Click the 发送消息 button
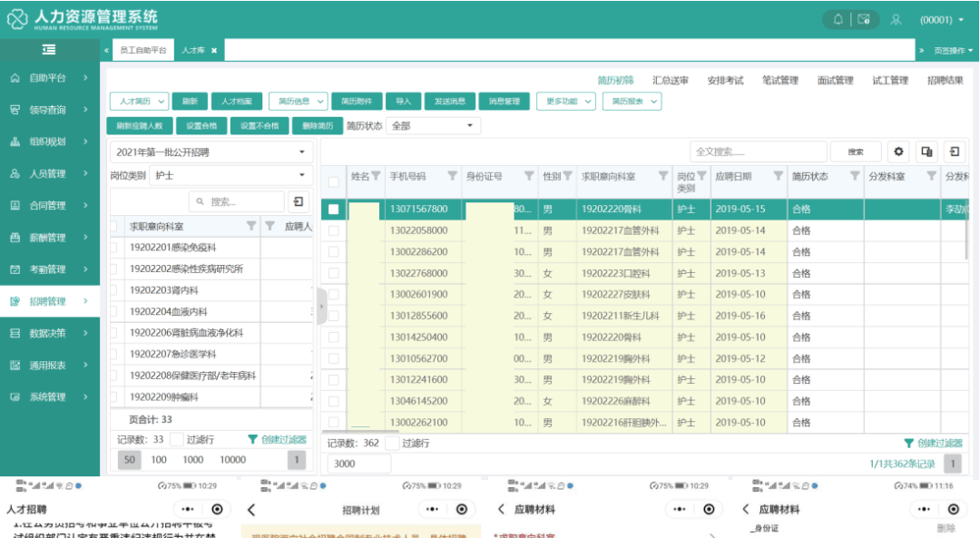The width and height of the screenshot is (980, 538). tap(449, 102)
